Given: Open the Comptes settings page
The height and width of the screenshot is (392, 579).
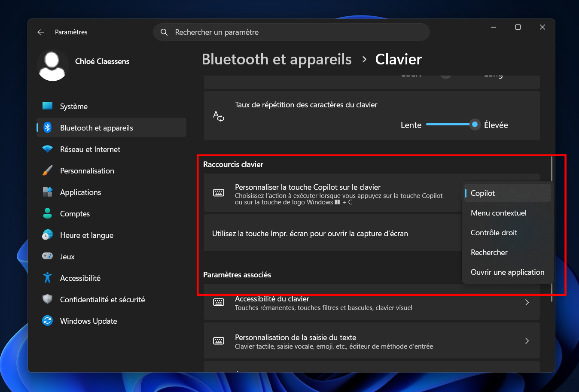Looking at the screenshot, I should coord(112,213).
